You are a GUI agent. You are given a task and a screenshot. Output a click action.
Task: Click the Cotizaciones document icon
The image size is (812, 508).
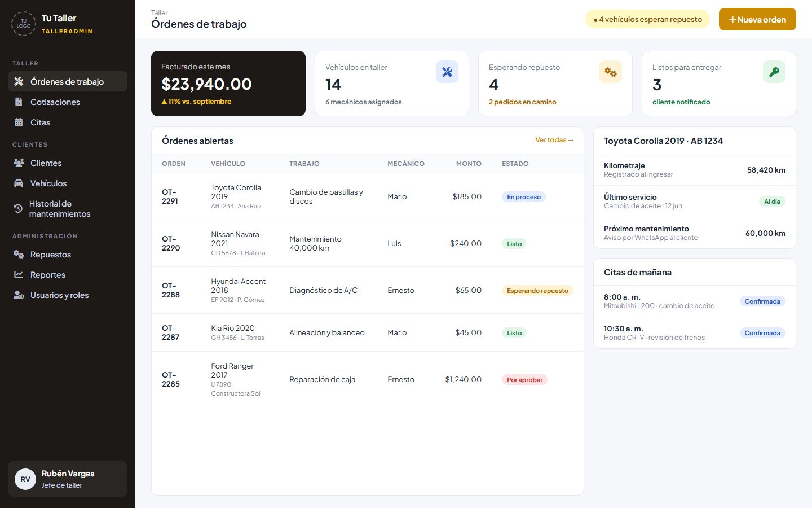coord(19,102)
